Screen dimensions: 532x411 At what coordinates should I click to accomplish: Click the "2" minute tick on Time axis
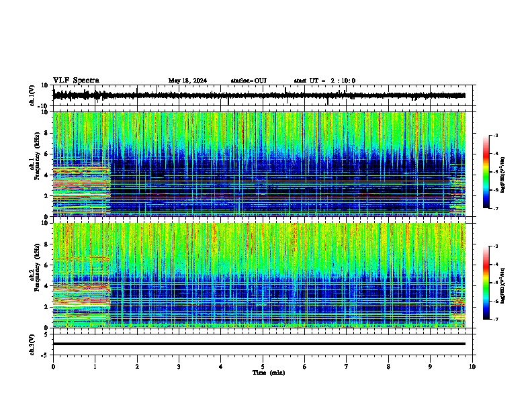point(137,367)
